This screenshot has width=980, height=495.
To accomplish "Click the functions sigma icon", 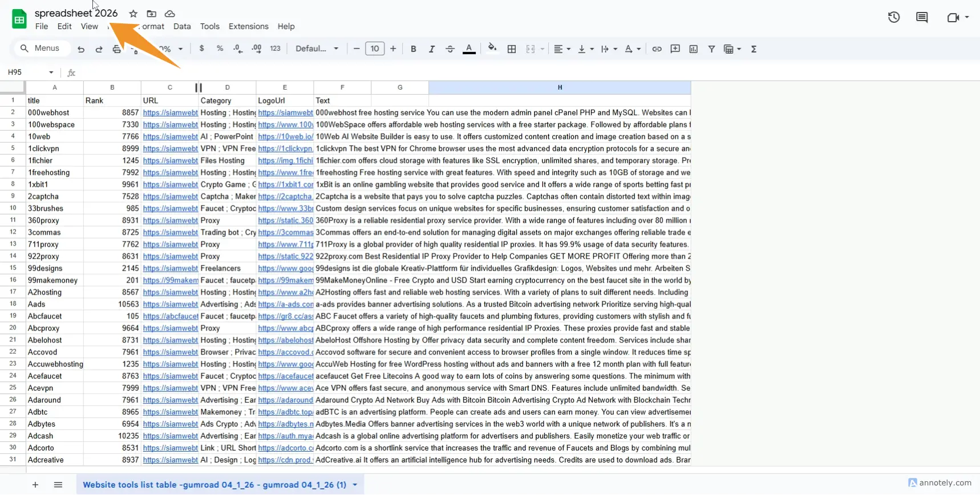I will click(x=754, y=49).
